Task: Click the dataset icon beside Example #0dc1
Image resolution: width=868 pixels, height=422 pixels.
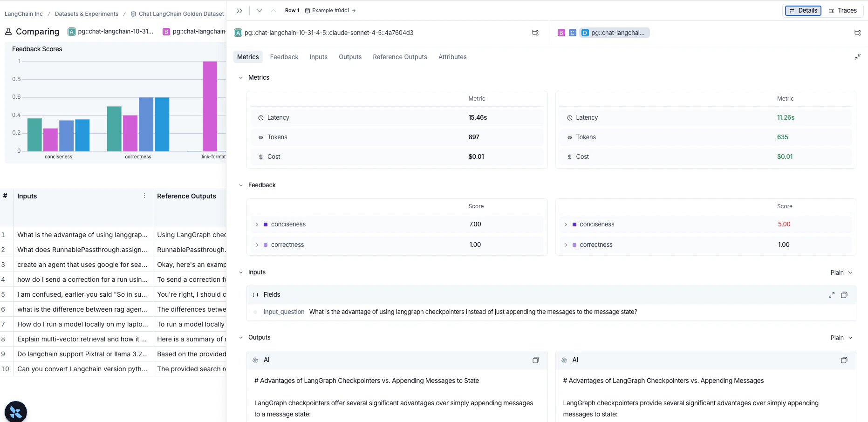Action: coord(307,10)
